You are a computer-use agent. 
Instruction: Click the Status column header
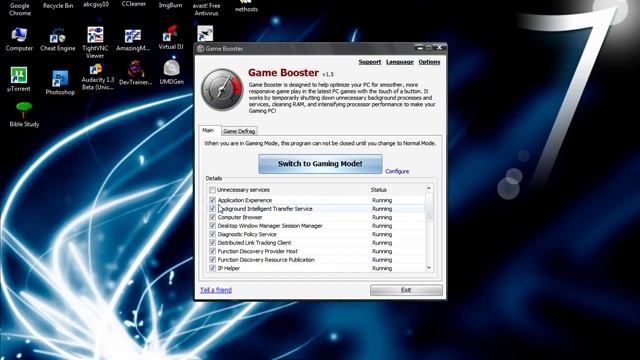tap(378, 190)
